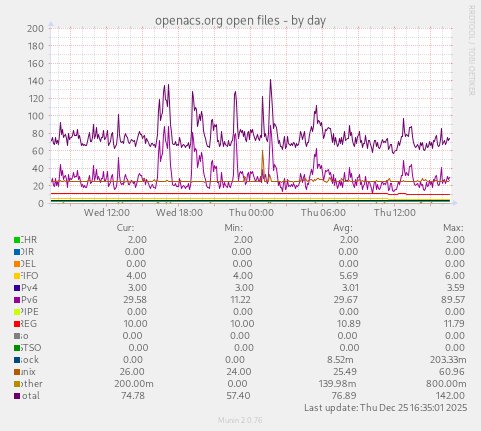Click the 60 y-axis label
Viewport: 481px width, 431px height.
(x=38, y=151)
